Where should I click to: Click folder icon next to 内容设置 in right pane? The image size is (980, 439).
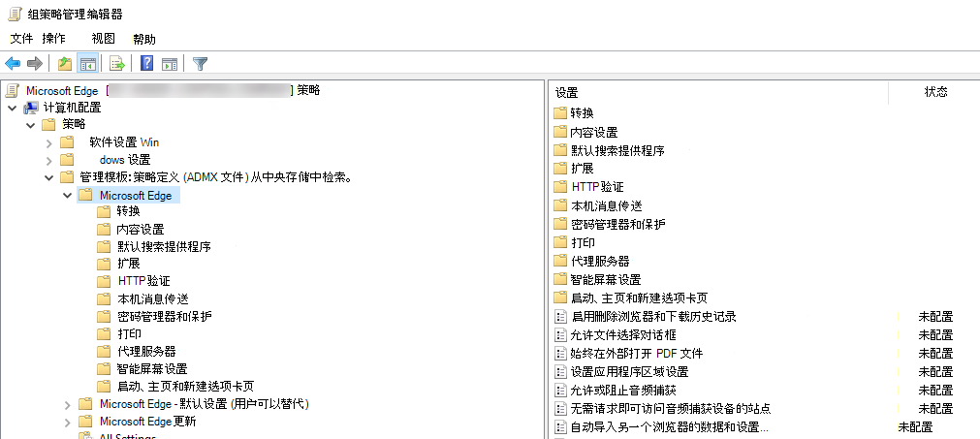[x=560, y=132]
